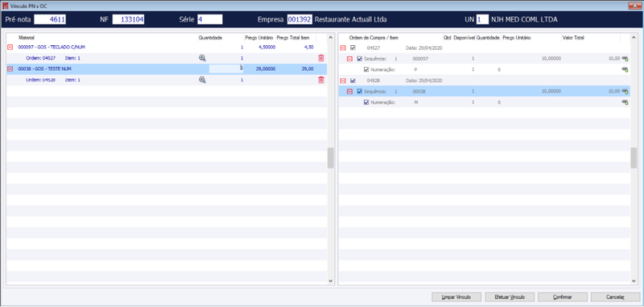
Task: Click the Série field
Action: tap(210, 19)
